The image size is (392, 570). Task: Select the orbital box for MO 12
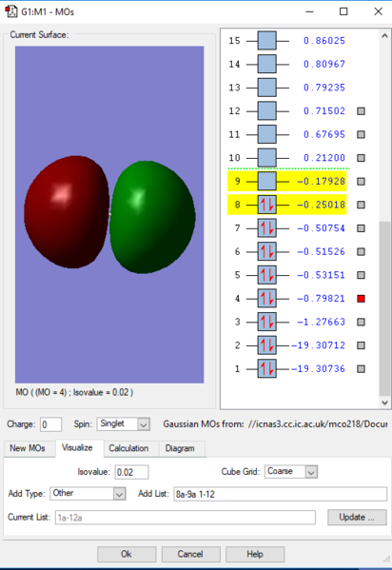click(267, 111)
